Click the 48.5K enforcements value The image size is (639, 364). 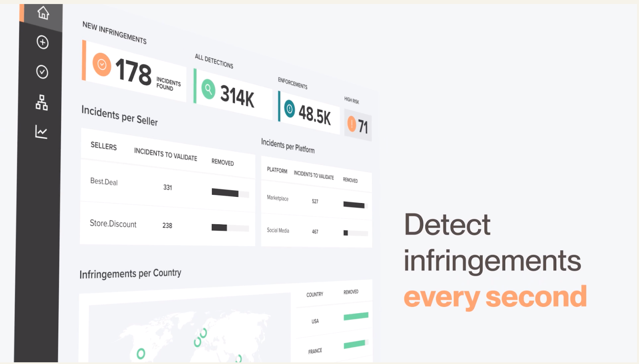pos(315,115)
